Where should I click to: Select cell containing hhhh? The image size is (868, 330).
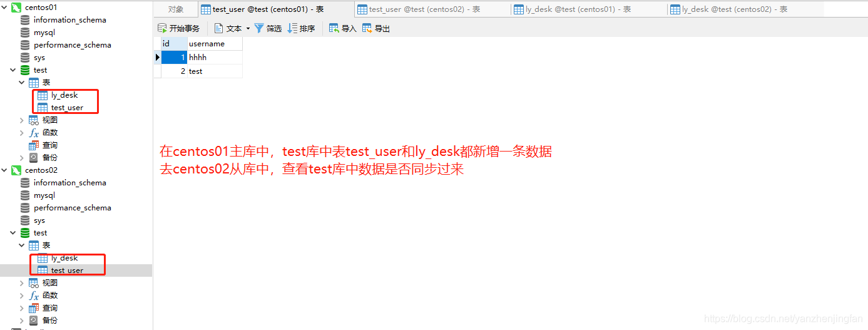(x=215, y=57)
